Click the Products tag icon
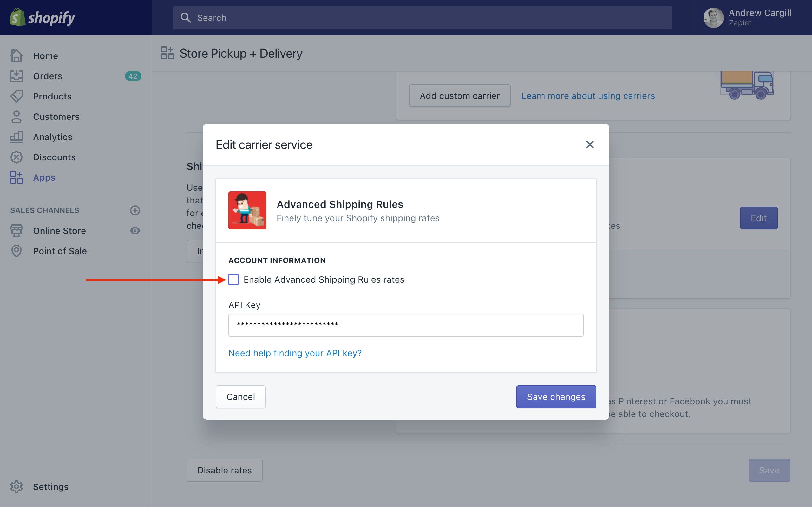The image size is (812, 507). (16, 96)
